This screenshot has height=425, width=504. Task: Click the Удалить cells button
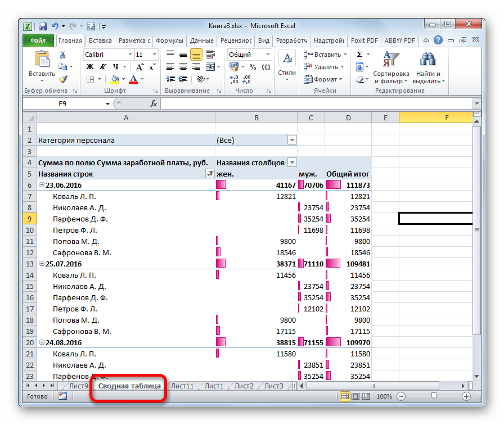(x=323, y=67)
